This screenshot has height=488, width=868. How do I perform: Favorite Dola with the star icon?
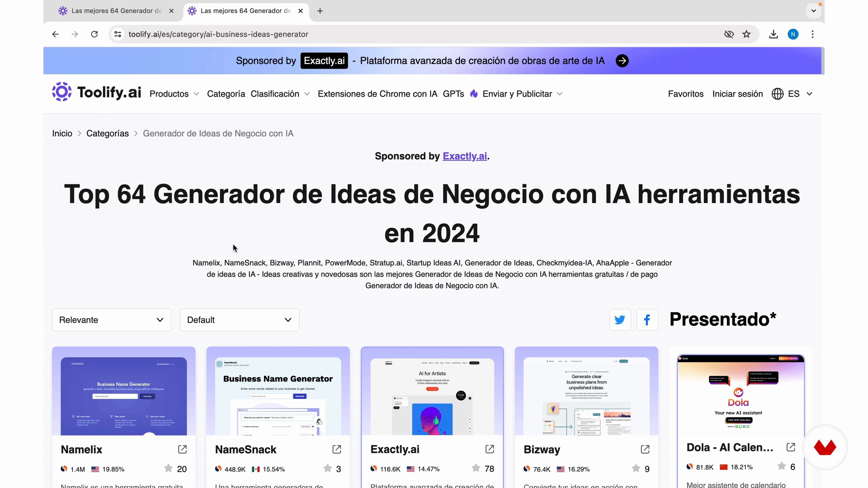781,466
